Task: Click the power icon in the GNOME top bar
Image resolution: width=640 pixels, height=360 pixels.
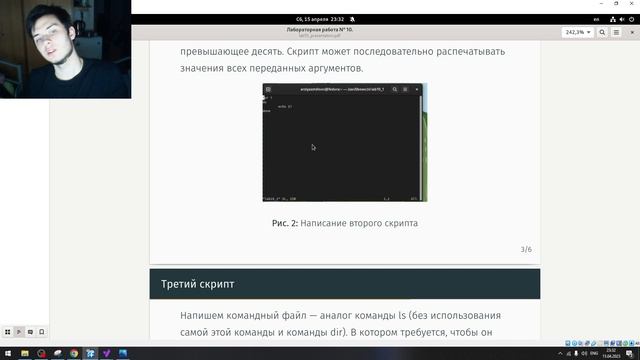Action: tap(631, 19)
